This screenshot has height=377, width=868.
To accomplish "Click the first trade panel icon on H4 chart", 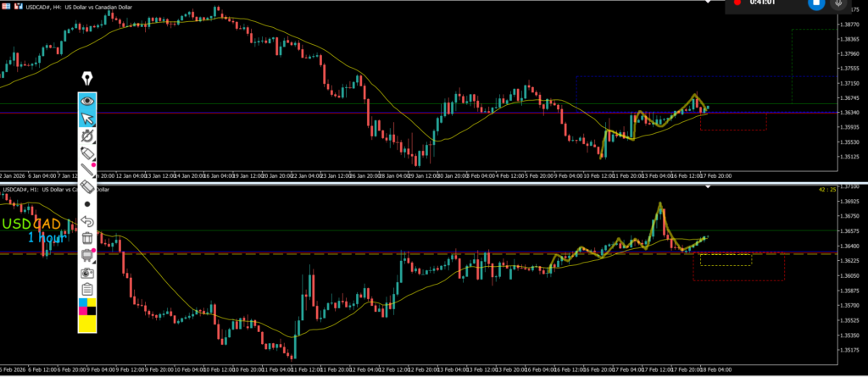I will [5, 5].
